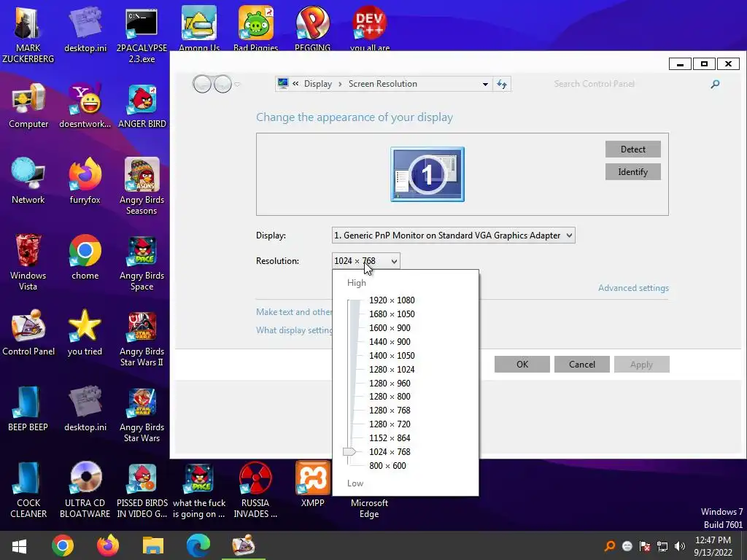
Task: Select the Network desktop icon
Action: click(28, 181)
